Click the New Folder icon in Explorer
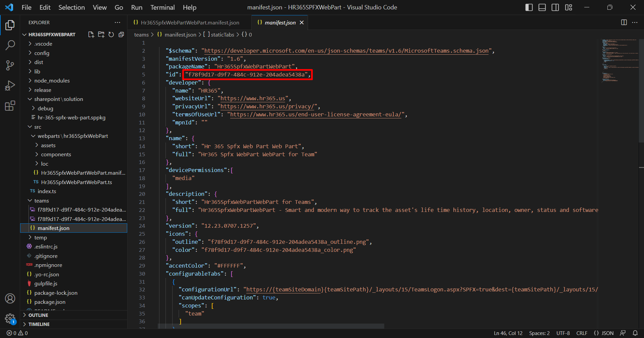This screenshot has height=338, width=644. click(x=101, y=35)
